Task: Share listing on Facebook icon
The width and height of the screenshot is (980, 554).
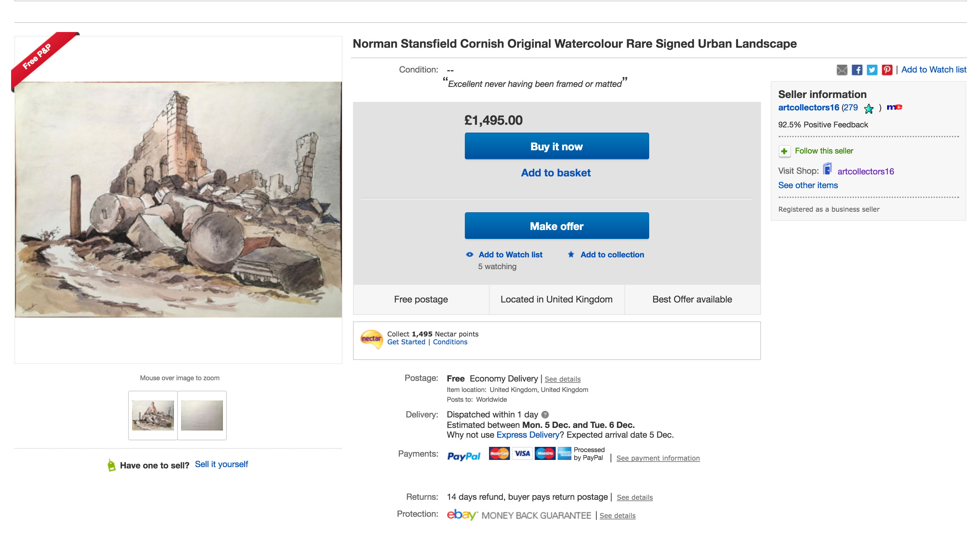Action: [857, 70]
